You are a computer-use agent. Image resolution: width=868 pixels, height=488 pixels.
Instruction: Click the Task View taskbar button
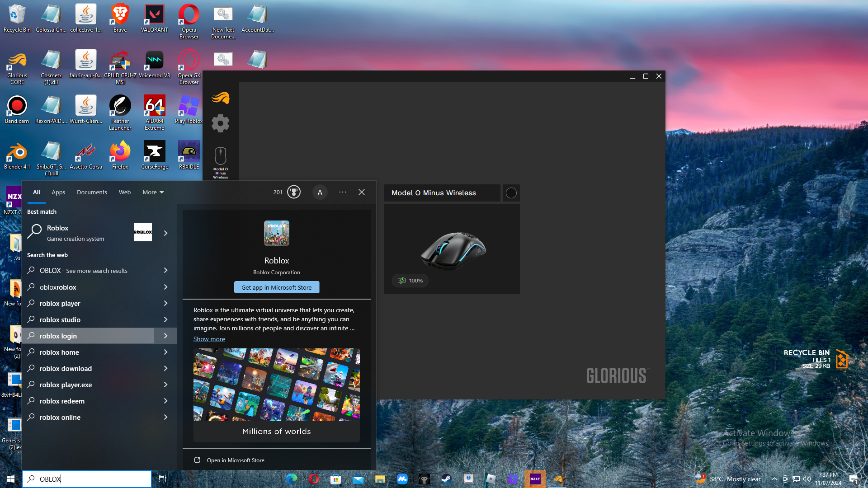[163, 479]
